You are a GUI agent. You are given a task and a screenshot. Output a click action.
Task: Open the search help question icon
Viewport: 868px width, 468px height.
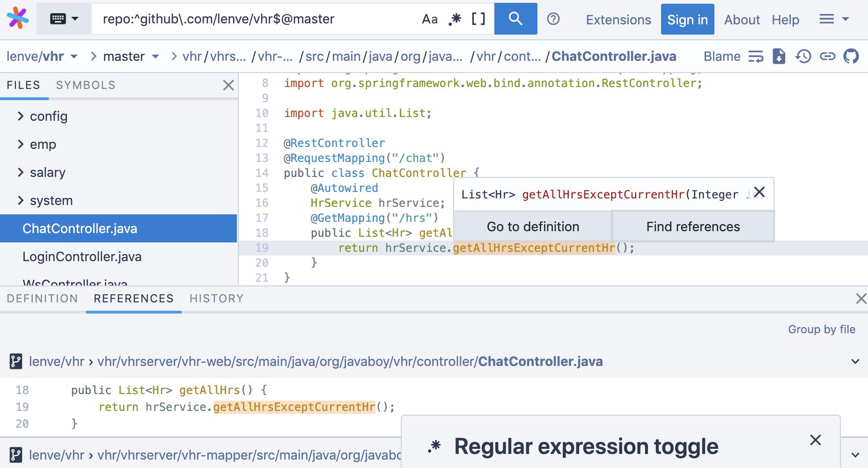(x=553, y=19)
